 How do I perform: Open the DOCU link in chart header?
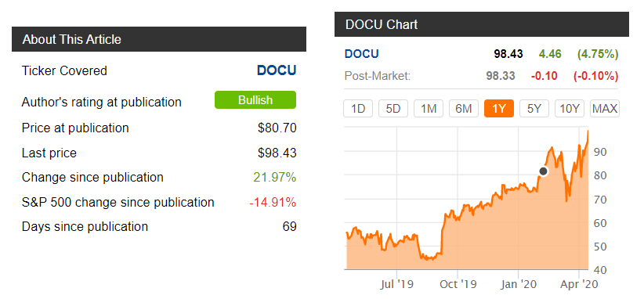[361, 54]
